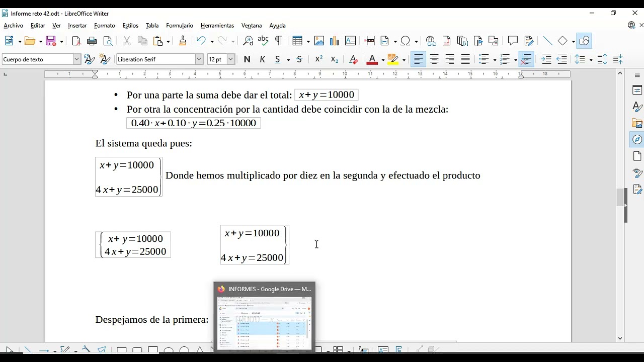Toggle formatting marks (pilcrow)
644x362 pixels.
[x=279, y=41]
